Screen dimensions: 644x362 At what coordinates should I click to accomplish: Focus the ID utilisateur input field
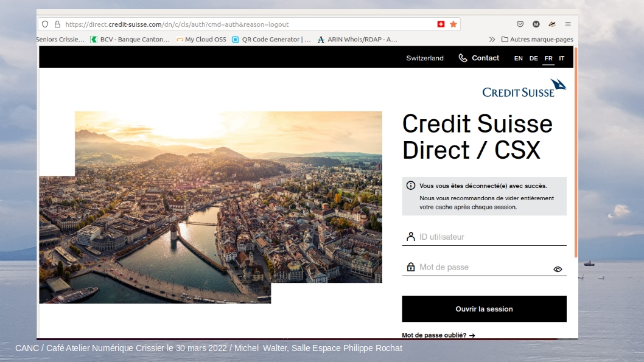485,237
